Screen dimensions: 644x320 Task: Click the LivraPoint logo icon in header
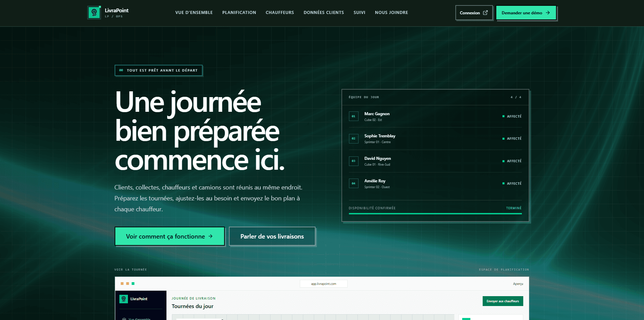click(94, 13)
